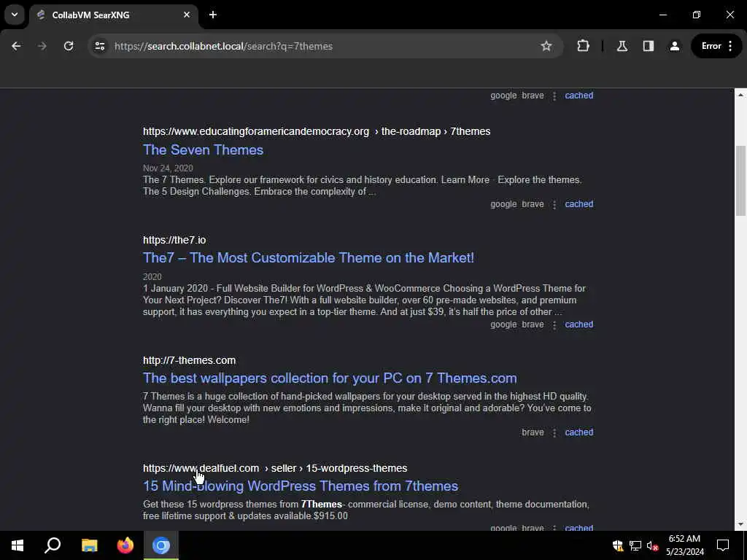747x560 pixels.
Task: Open Windows taskbar search
Action: [53, 545]
